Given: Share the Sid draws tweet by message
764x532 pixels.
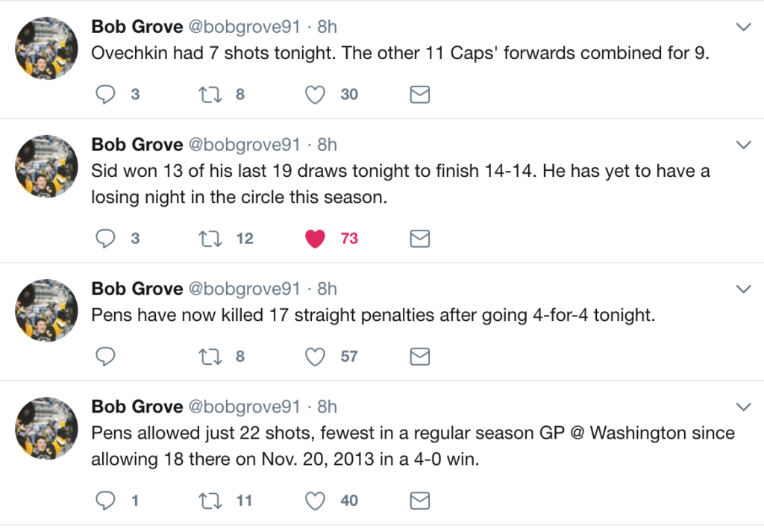Looking at the screenshot, I should pyautogui.click(x=420, y=239).
